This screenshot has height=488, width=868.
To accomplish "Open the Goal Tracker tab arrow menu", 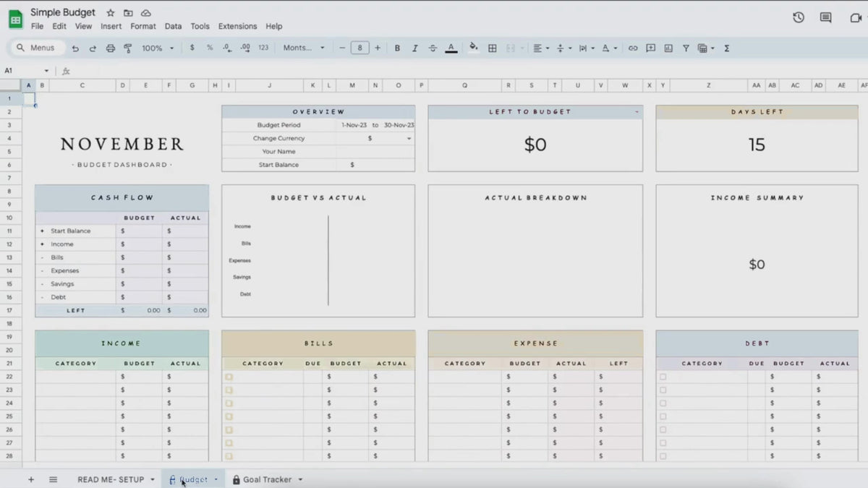I will [300, 479].
